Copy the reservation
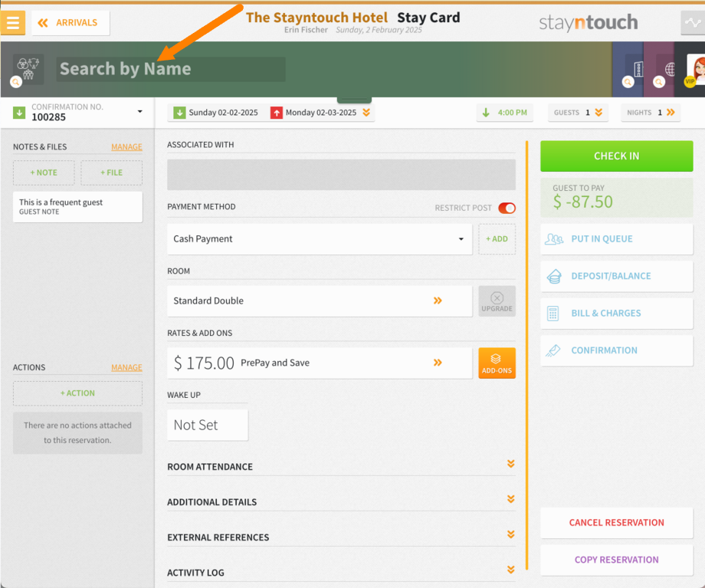 [x=616, y=560]
